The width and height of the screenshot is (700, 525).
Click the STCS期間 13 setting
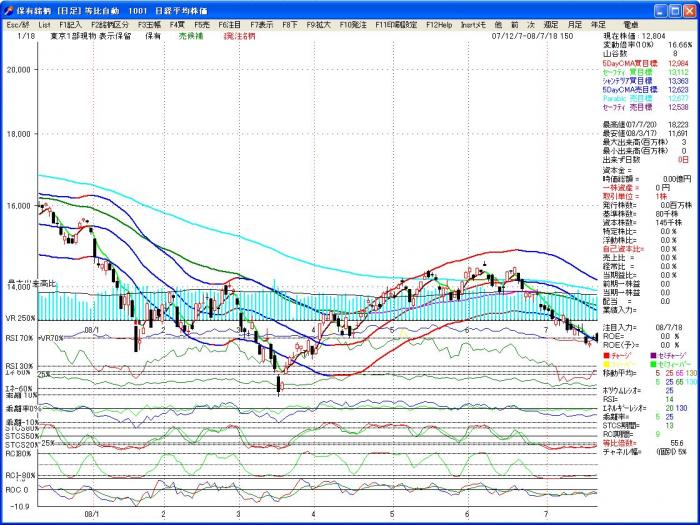pos(638,425)
